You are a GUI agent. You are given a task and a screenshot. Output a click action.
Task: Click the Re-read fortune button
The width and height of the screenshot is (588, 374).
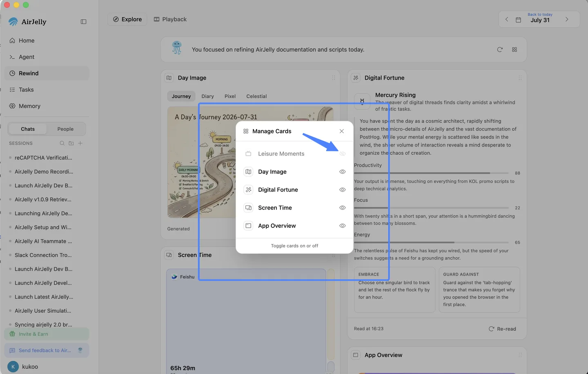click(502, 329)
